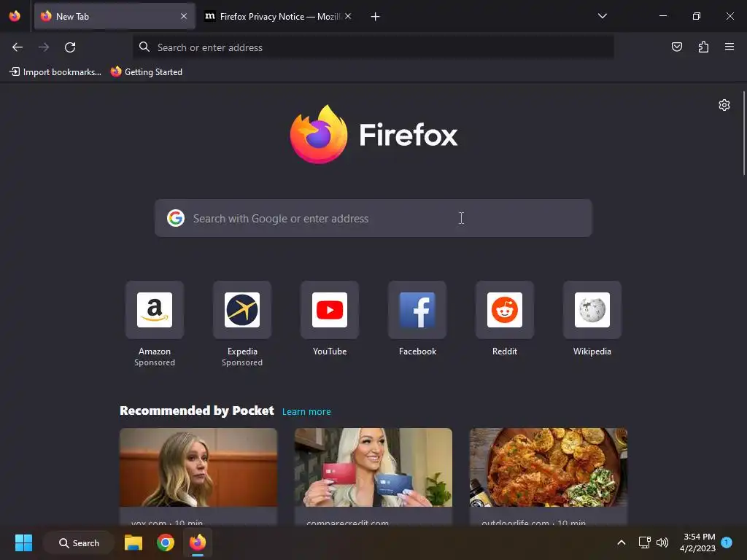The height and width of the screenshot is (560, 747).
Task: Close the Firefox Privacy Notice tab
Action: pos(348,16)
